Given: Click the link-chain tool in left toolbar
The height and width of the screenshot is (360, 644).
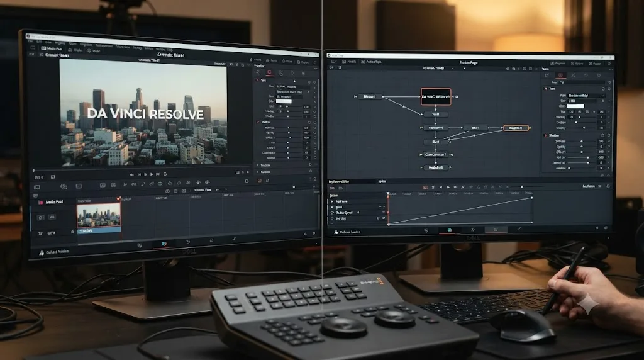Looking at the screenshot, I should point(152,184).
